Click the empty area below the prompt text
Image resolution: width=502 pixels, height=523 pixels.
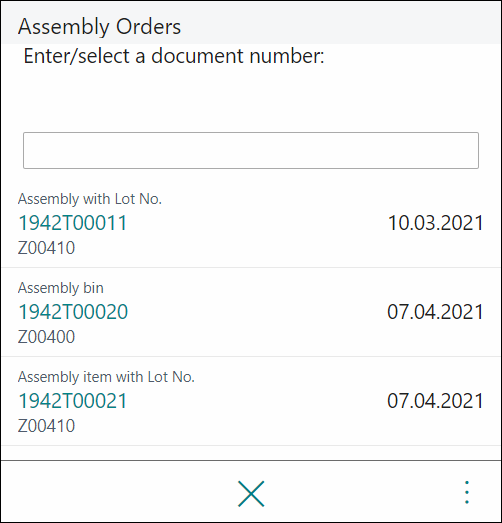251,98
